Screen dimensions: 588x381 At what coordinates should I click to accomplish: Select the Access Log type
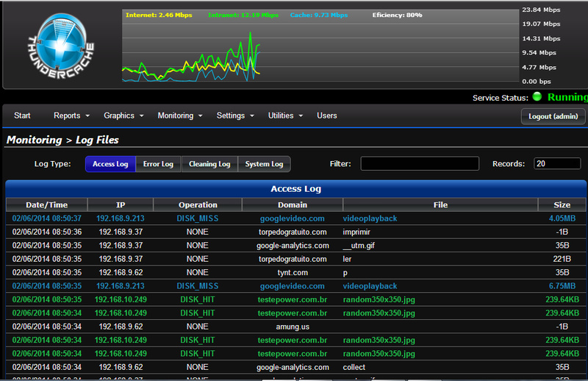coord(110,164)
